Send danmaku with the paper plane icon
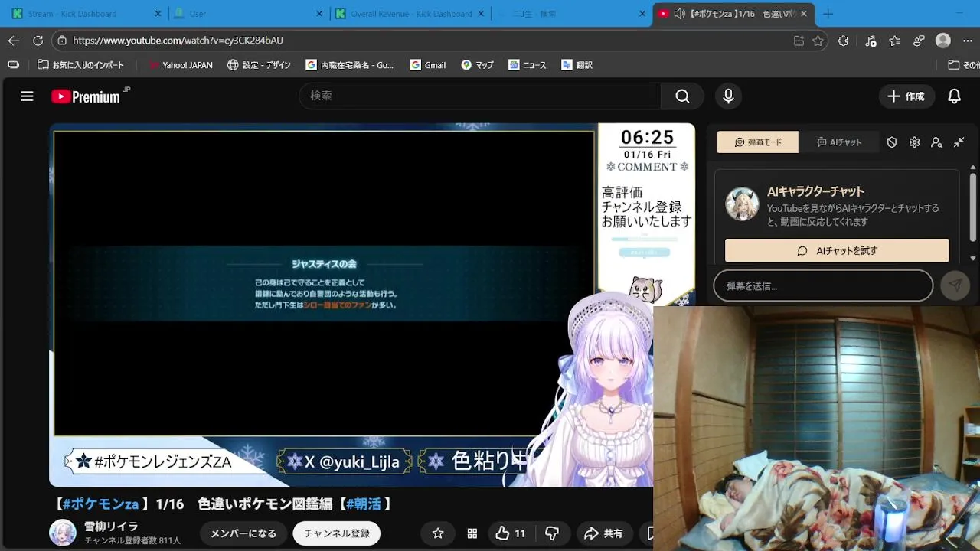The image size is (980, 551). point(955,285)
